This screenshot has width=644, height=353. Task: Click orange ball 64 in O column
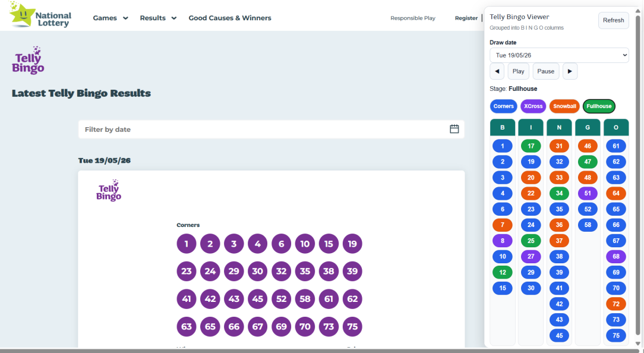coord(616,193)
